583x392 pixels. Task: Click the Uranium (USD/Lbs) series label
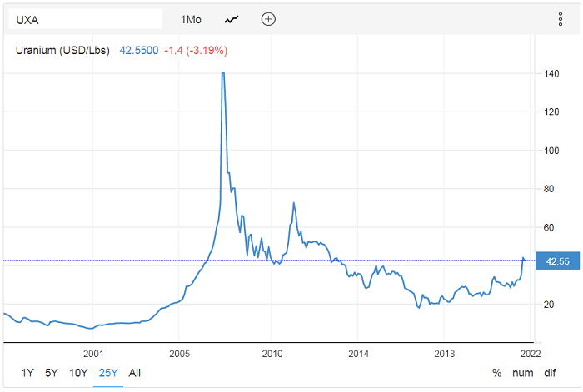[x=63, y=51]
